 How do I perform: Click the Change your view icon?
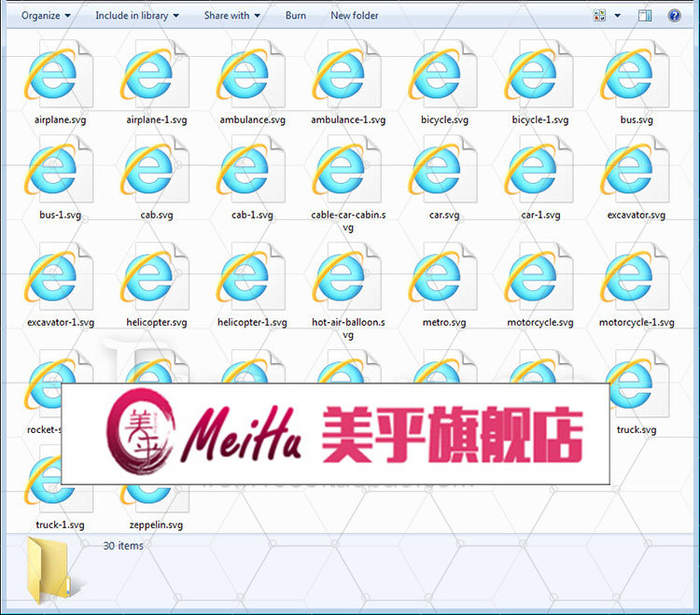point(599,16)
